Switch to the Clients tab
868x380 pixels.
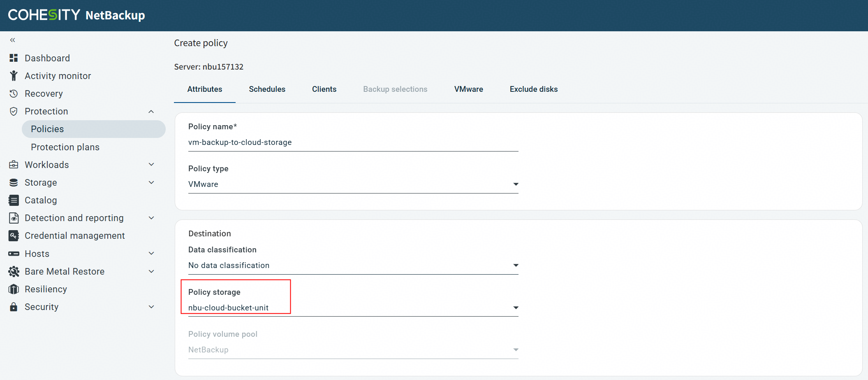(x=324, y=89)
